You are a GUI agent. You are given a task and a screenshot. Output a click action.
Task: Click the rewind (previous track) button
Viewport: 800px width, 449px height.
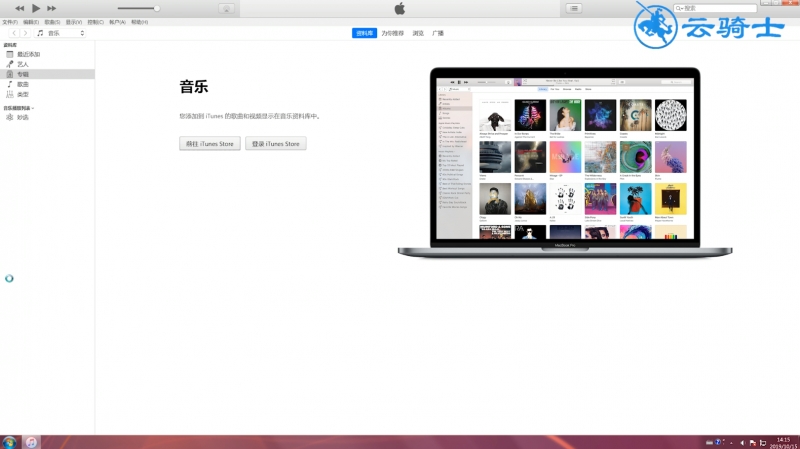[19, 8]
